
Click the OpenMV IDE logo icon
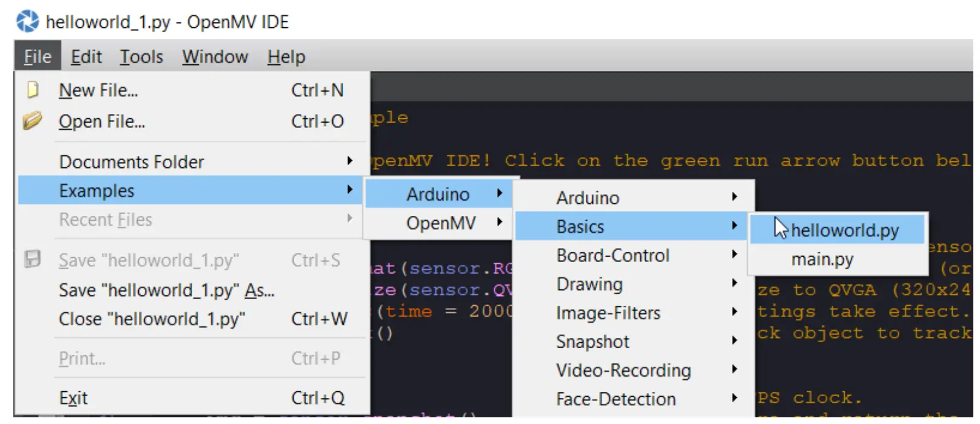pyautogui.click(x=27, y=21)
